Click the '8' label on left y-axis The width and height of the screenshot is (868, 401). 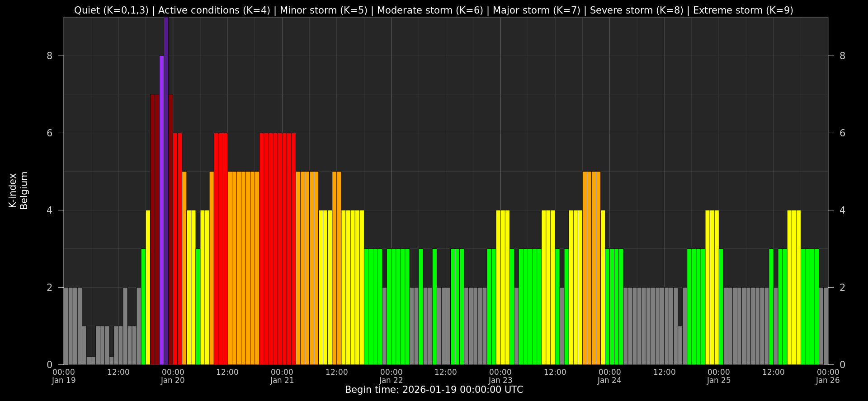click(50, 56)
